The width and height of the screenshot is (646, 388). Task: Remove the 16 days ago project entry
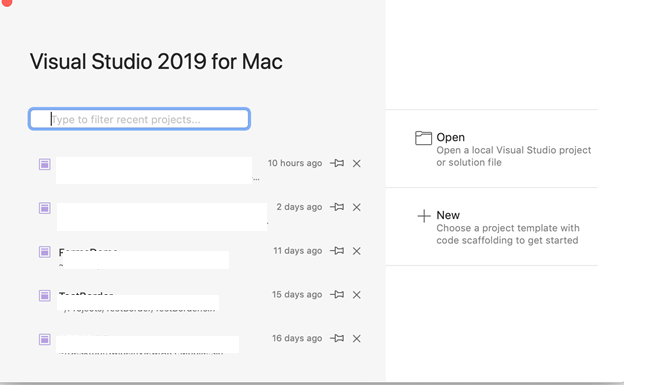tap(357, 339)
